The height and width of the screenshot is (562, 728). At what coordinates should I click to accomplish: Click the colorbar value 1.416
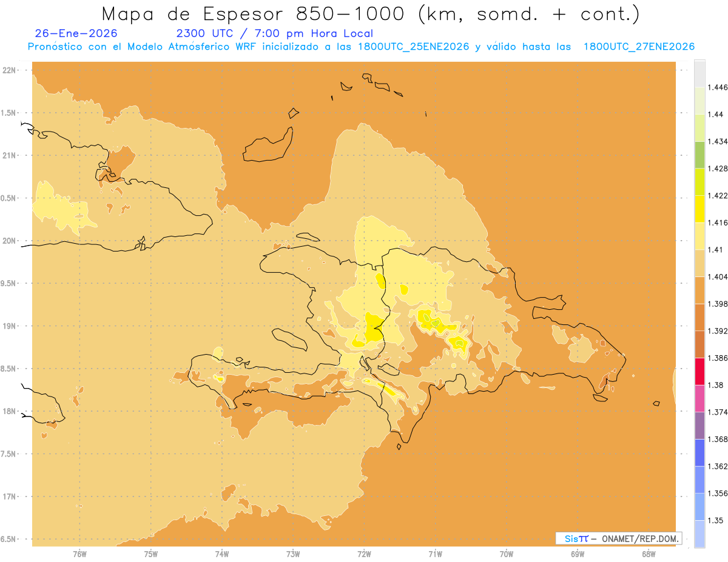718,222
